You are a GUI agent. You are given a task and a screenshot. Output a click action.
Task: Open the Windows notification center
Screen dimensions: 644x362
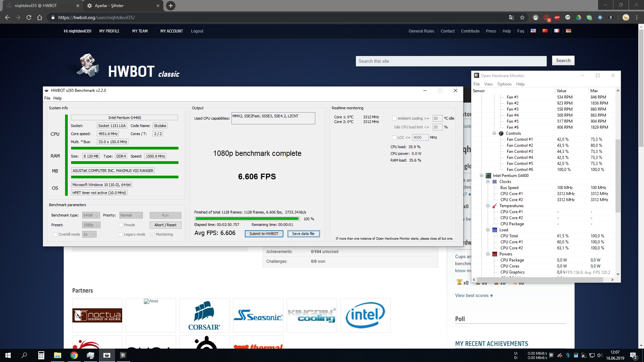(x=633, y=355)
